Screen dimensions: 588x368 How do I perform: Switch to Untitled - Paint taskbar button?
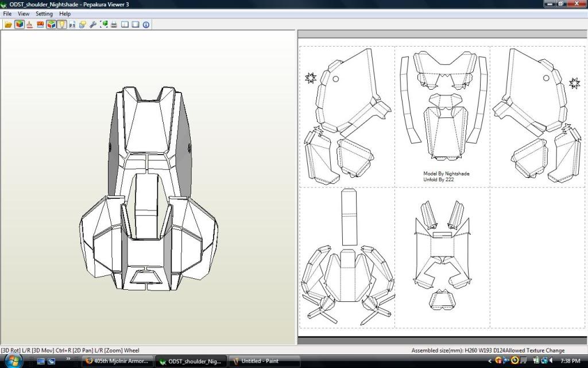tap(264, 361)
